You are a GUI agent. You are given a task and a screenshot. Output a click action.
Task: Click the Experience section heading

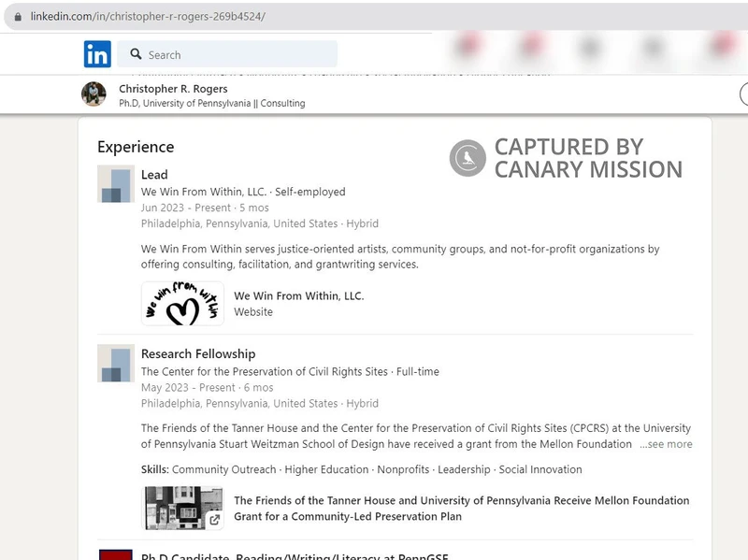point(136,147)
